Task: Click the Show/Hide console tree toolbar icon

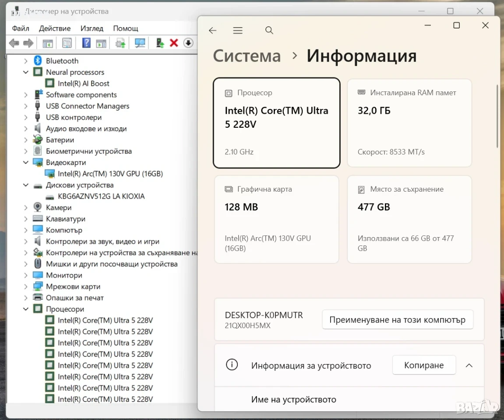Action: [x=48, y=43]
